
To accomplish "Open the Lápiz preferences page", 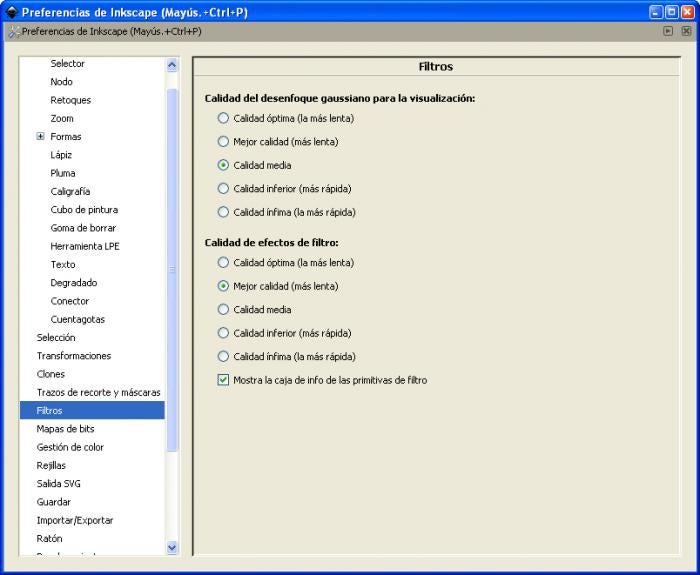I will [61, 155].
